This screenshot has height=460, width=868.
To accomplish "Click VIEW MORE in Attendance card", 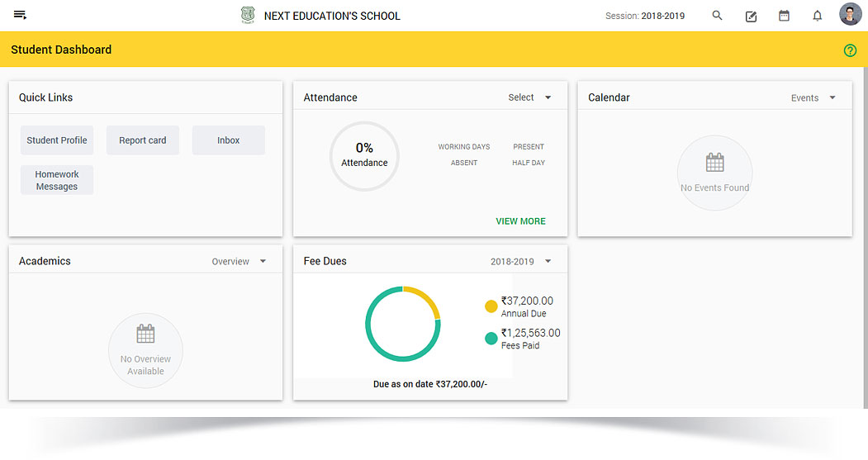I will tap(520, 221).
